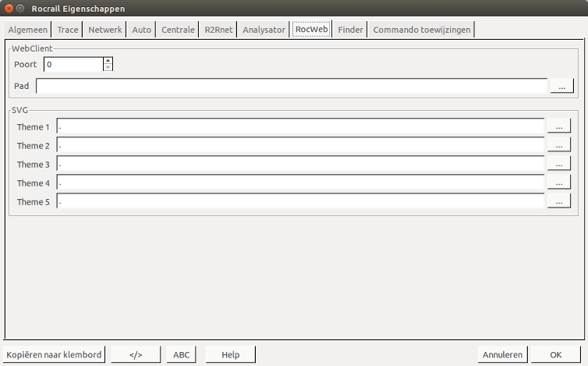588x366 pixels.
Task: Click the </> XML button
Action: point(136,354)
